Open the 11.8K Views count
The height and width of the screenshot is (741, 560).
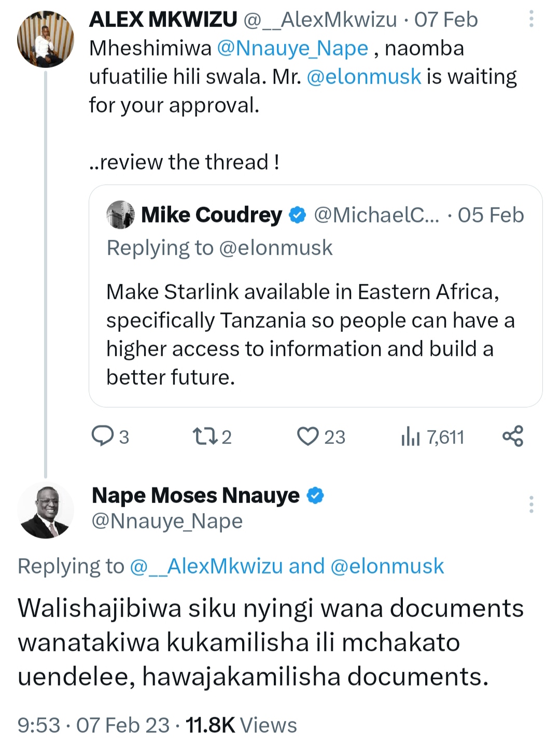click(x=241, y=725)
